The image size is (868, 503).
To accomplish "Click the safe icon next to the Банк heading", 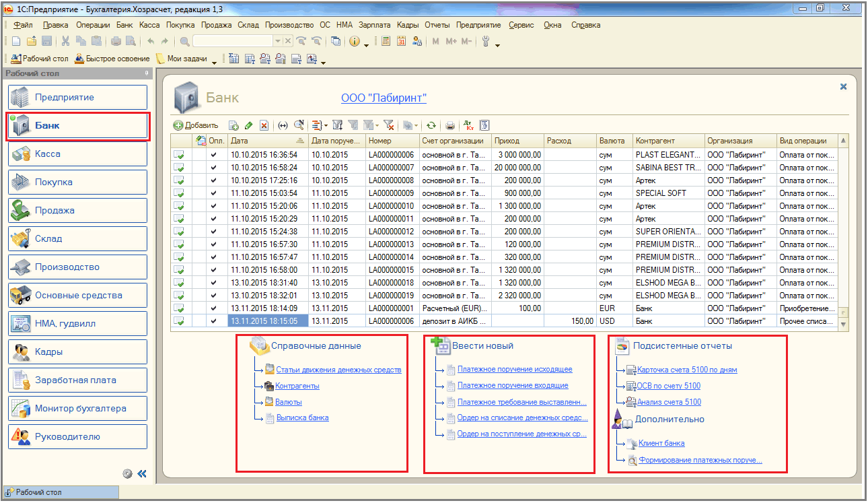I will pos(187,98).
